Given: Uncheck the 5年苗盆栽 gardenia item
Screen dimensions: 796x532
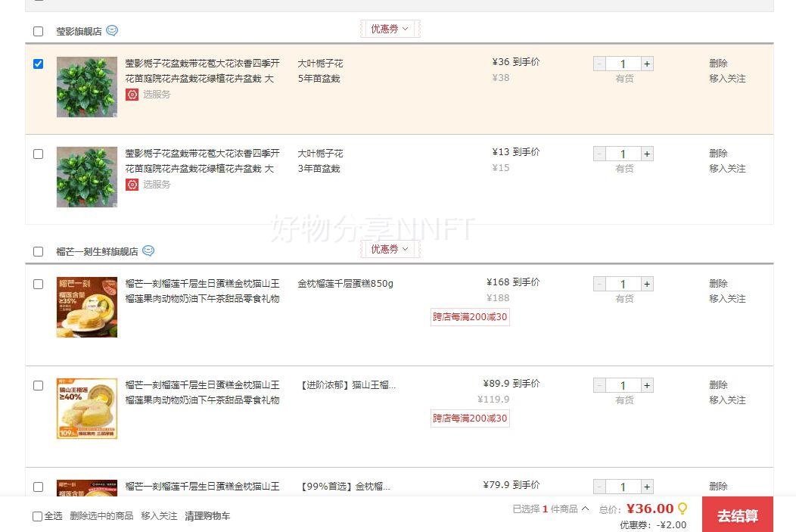Looking at the screenshot, I should pyautogui.click(x=39, y=64).
